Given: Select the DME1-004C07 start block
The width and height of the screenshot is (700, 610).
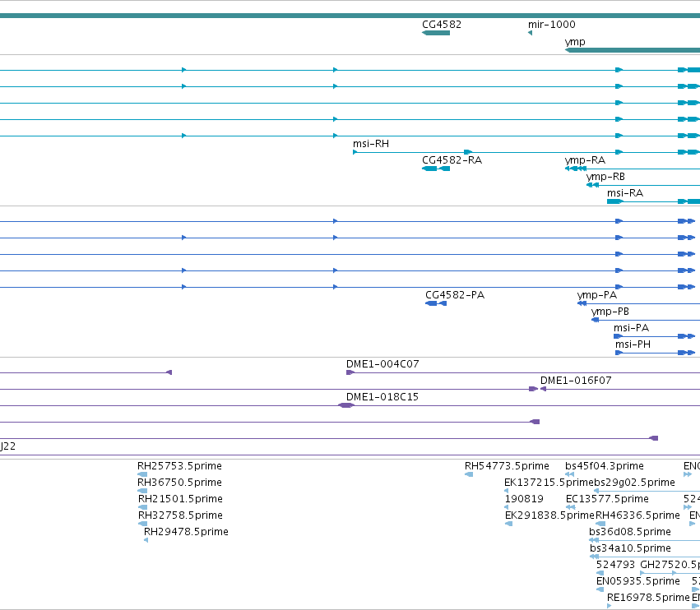Looking at the screenshot, I should tap(350, 372).
